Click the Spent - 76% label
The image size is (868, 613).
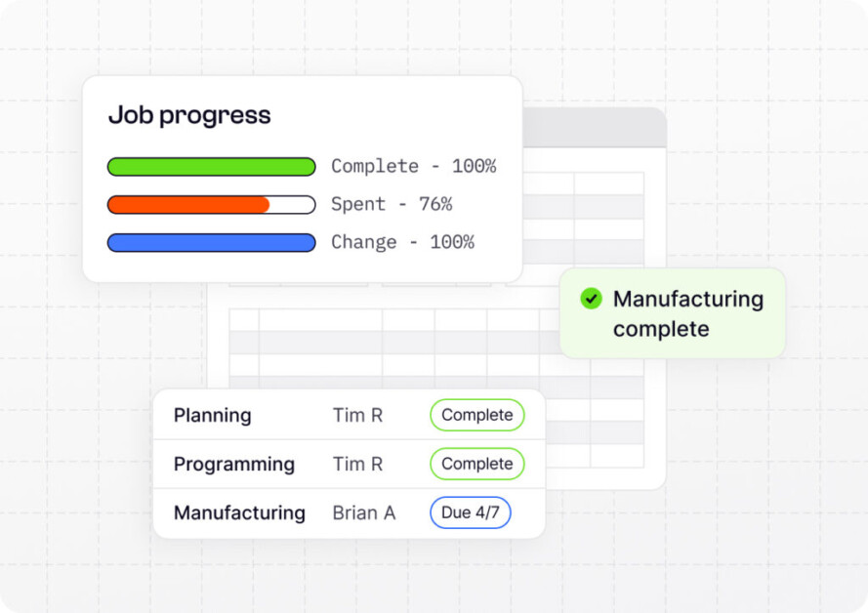tap(392, 205)
